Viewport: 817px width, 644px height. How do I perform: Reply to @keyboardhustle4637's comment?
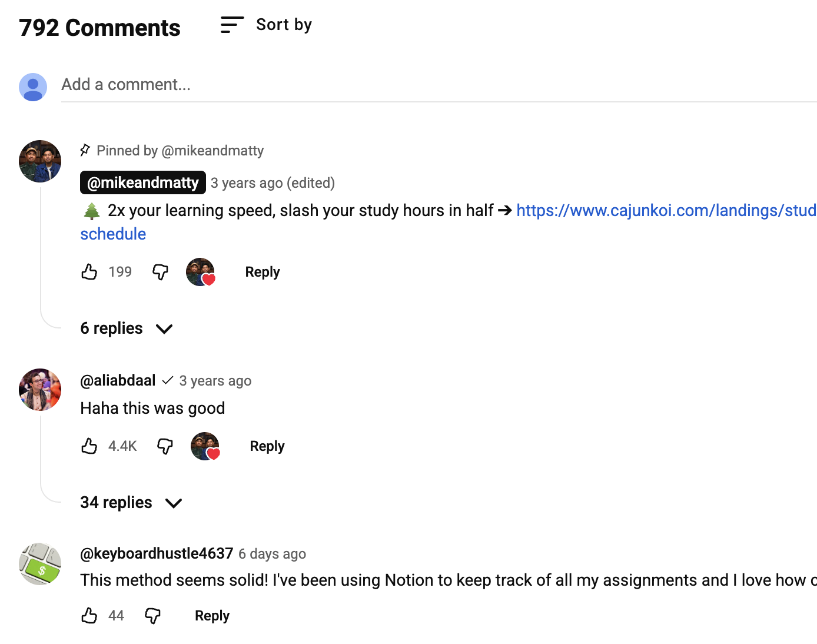tap(212, 616)
